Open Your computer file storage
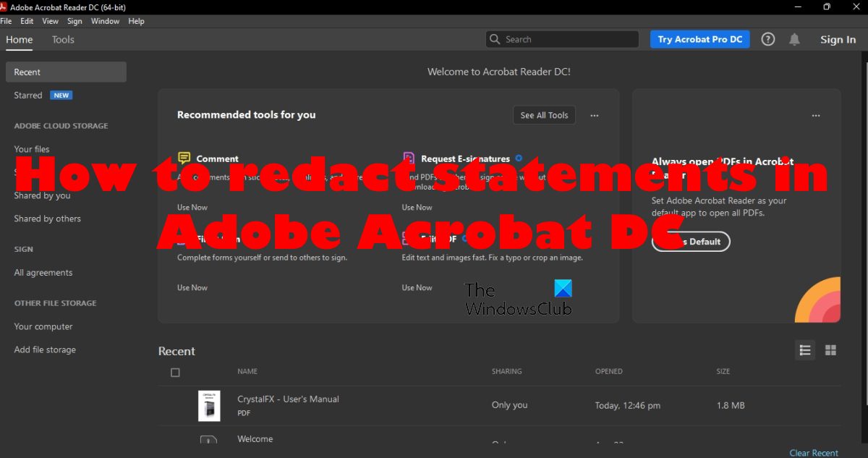Screen dimensions: 868x458 click(x=43, y=326)
